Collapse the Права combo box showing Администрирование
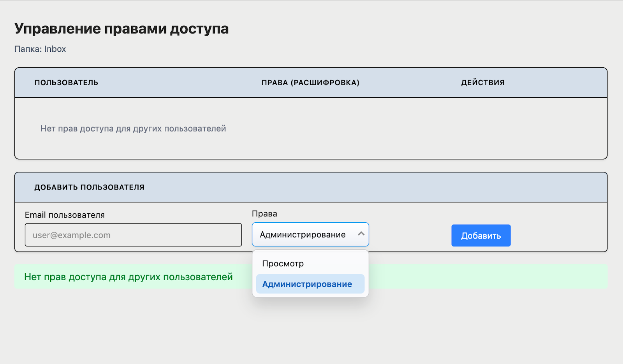The image size is (623, 364). click(303, 234)
